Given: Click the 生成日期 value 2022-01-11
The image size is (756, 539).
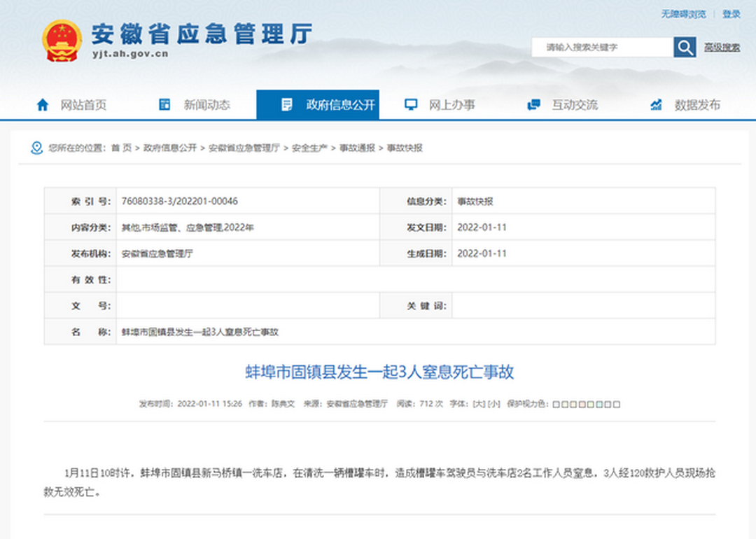Looking at the screenshot, I should (482, 253).
